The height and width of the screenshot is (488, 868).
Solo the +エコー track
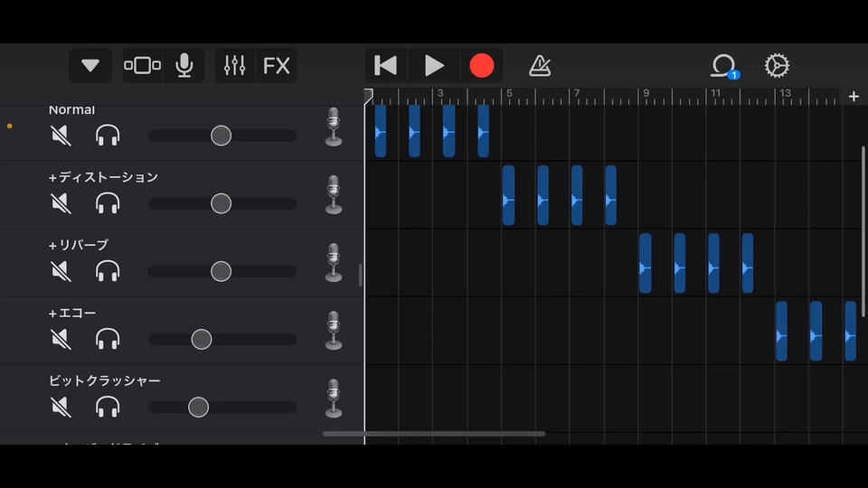(x=108, y=339)
